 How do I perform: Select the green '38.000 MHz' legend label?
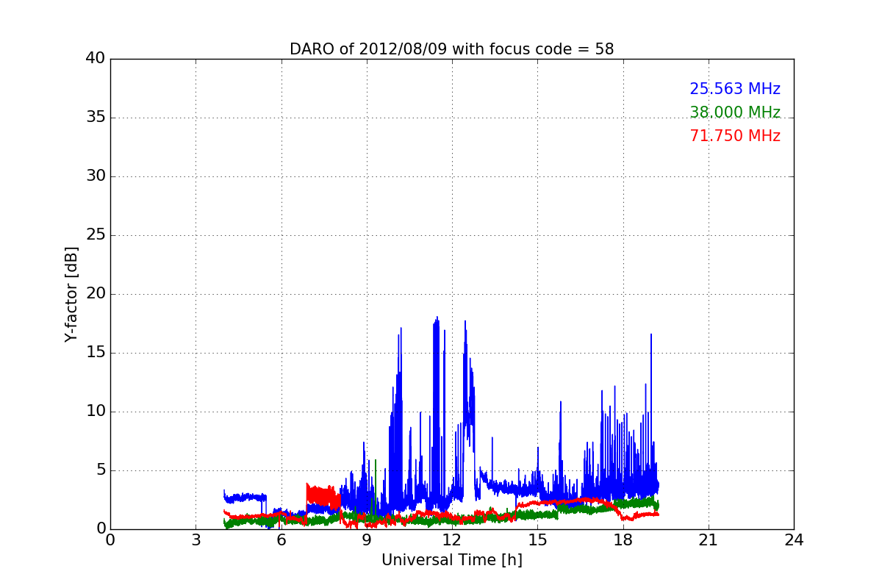pyautogui.click(x=735, y=112)
